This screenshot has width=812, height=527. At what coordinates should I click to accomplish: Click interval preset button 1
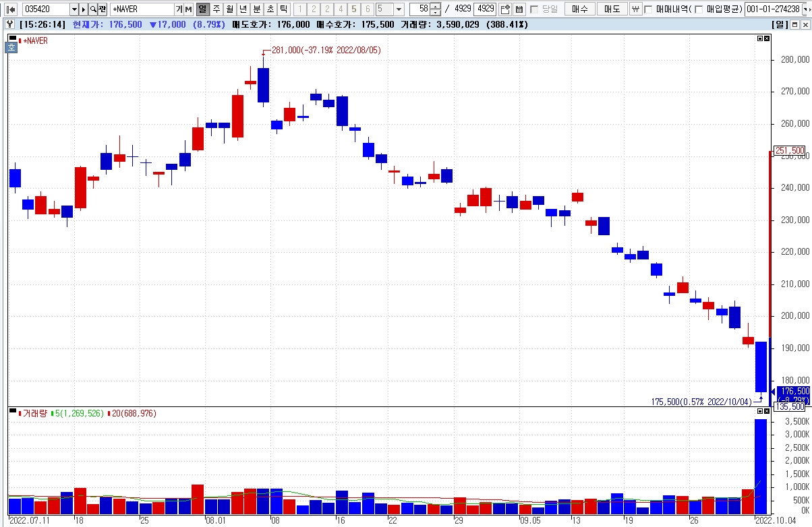tap(300, 9)
